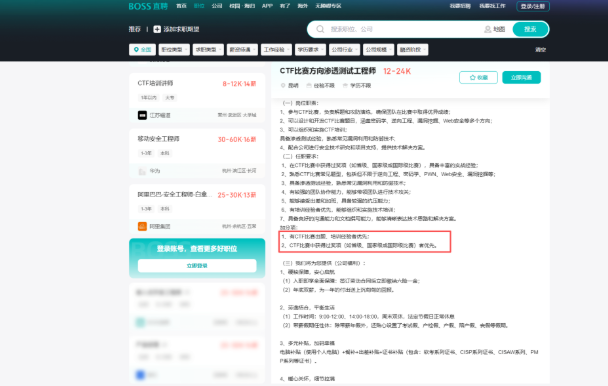Click the login banner heading text

197,249
